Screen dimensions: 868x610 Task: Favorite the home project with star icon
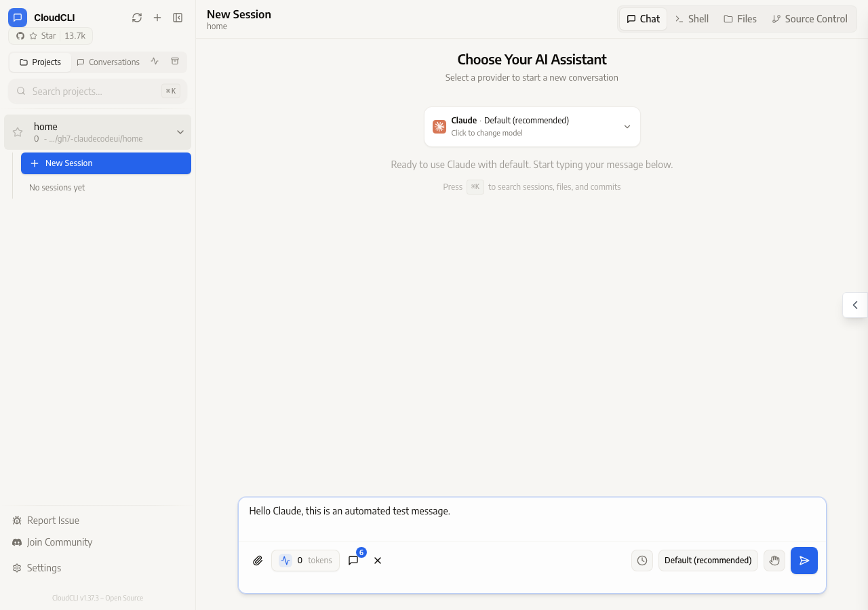pyautogui.click(x=18, y=132)
